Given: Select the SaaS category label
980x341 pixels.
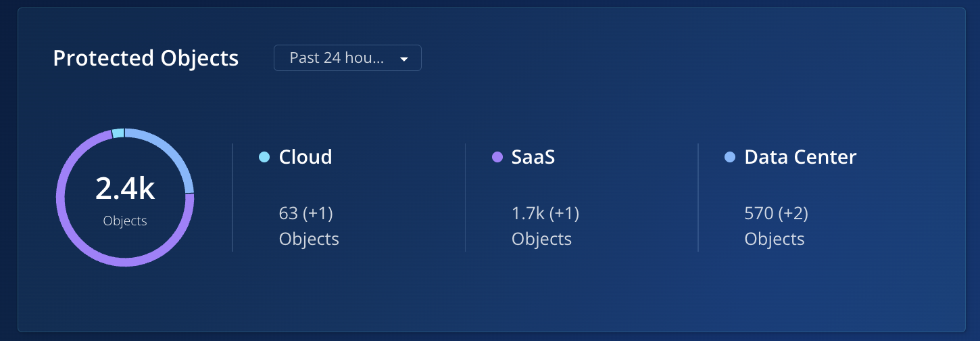Looking at the screenshot, I should 533,157.
